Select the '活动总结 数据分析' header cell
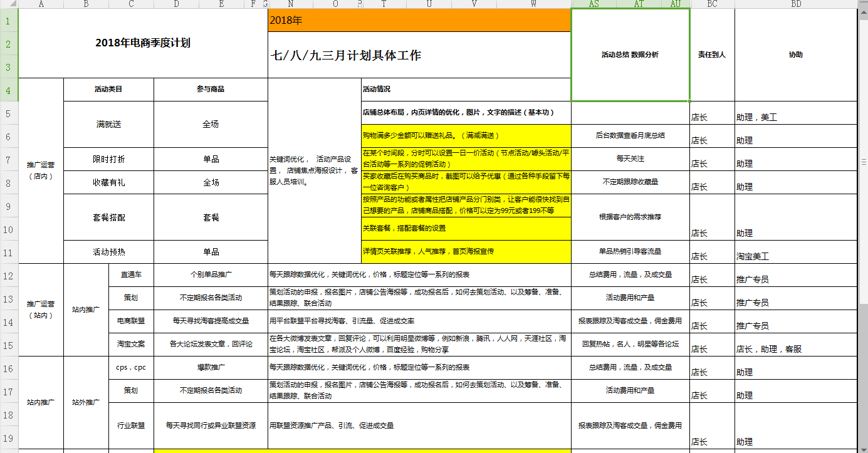This screenshot has width=868, height=453. [630, 55]
